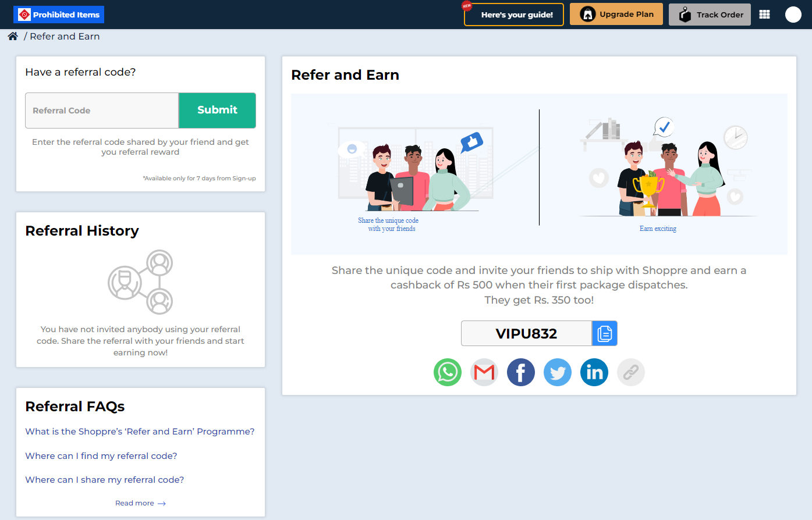Open the user profile avatar
The image size is (812, 520).
point(793,15)
